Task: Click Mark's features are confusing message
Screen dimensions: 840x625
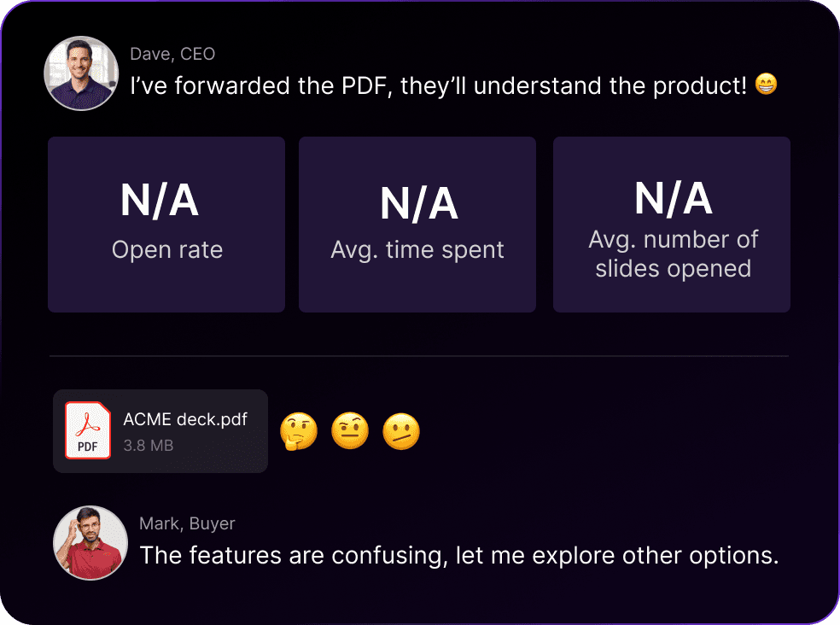Action: pyautogui.click(x=459, y=555)
